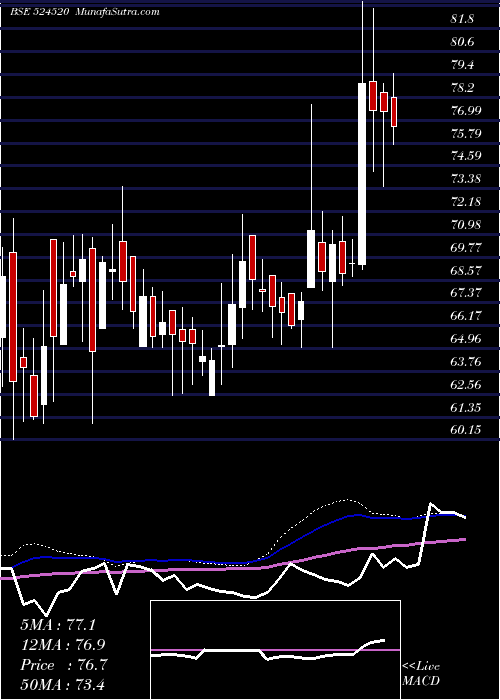Select the 67.37 price axis label
This screenshot has width=500, height=700.
click(466, 293)
